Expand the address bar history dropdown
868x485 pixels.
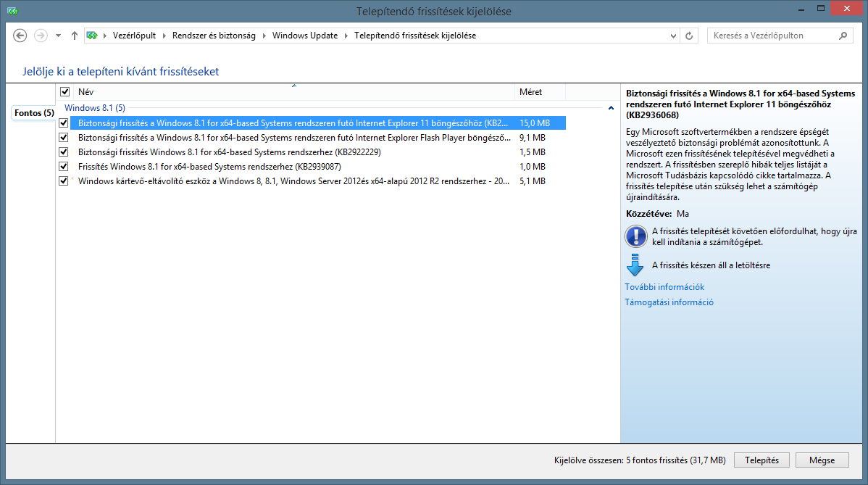(x=673, y=36)
